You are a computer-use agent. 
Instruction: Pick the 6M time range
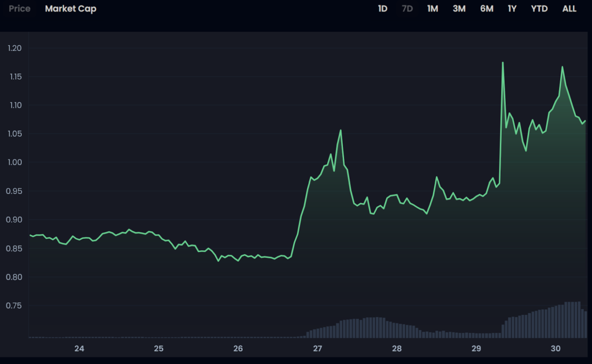[487, 9]
